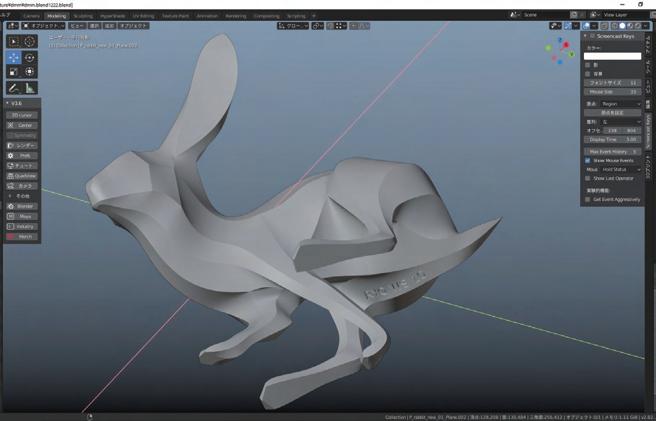Viewport: 656px width, 421px height.
Task: Switch to material preview shading icon
Action: tap(630, 26)
